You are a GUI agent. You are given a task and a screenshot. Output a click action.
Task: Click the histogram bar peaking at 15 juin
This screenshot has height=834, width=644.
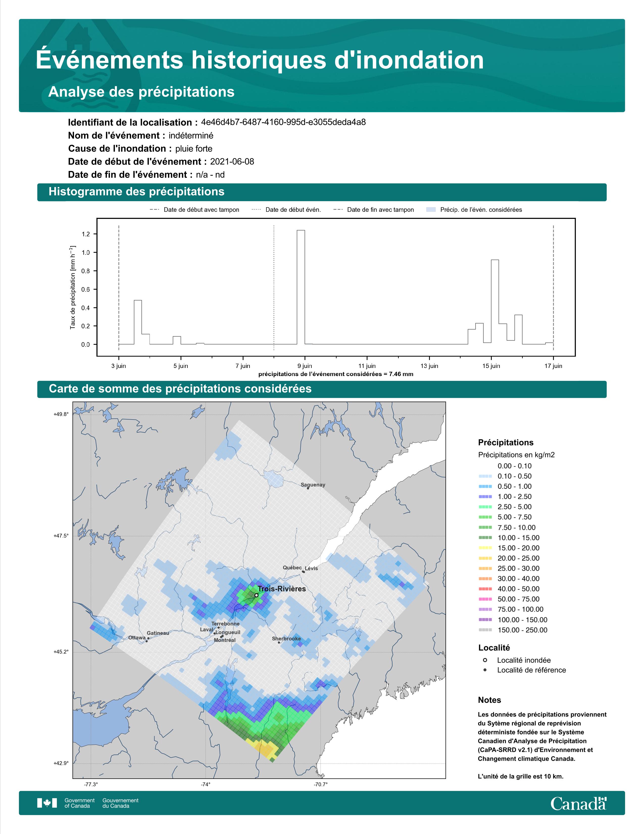click(x=495, y=302)
